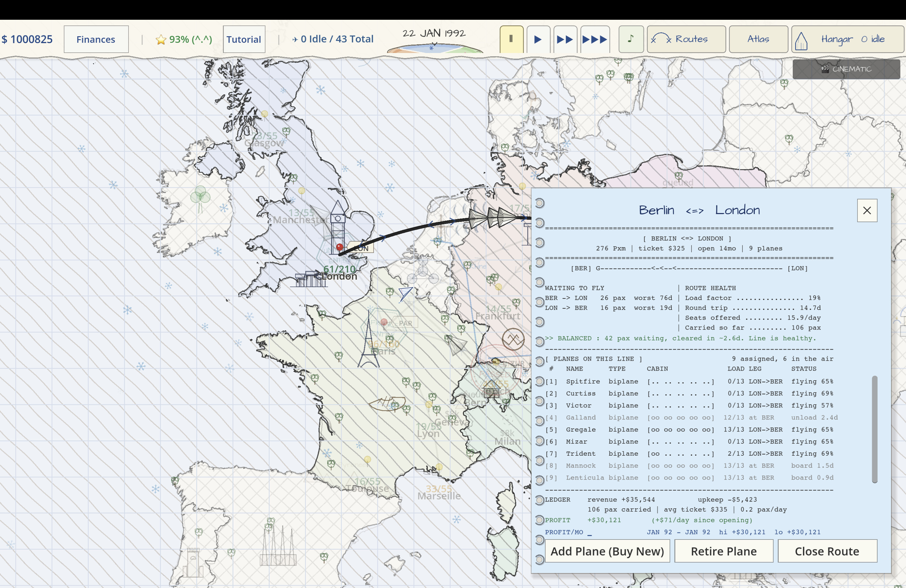
Task: Click the 0 Idle / 43 Total plane counter
Action: (x=333, y=39)
